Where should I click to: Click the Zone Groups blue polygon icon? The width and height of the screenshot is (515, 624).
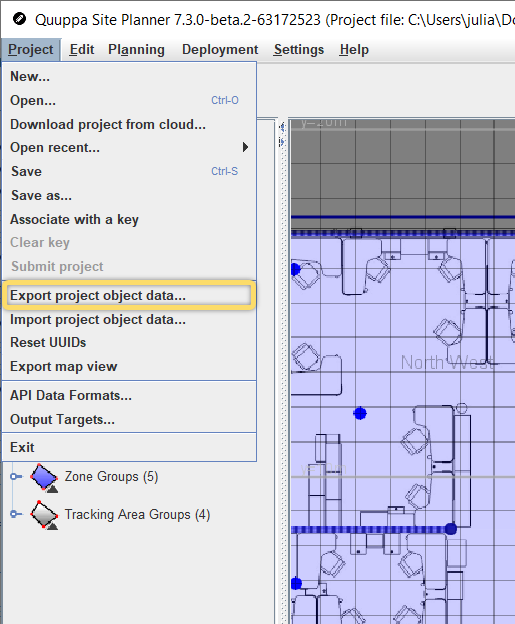click(44, 477)
